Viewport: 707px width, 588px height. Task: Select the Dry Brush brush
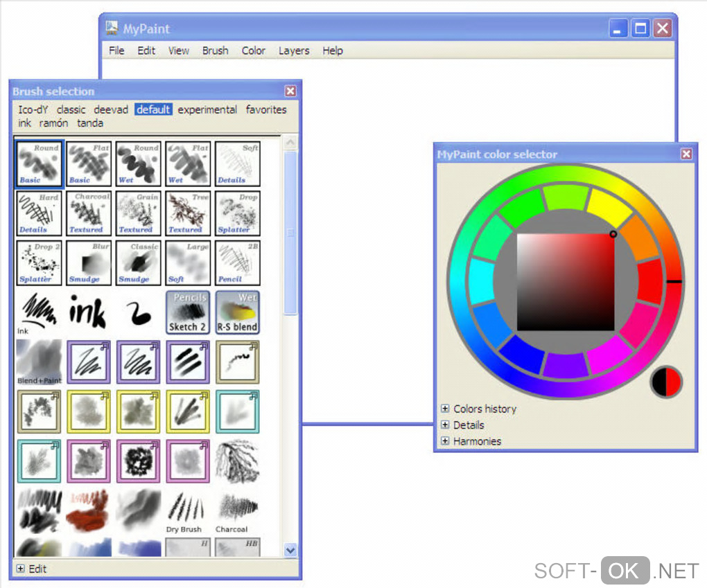[x=187, y=511]
